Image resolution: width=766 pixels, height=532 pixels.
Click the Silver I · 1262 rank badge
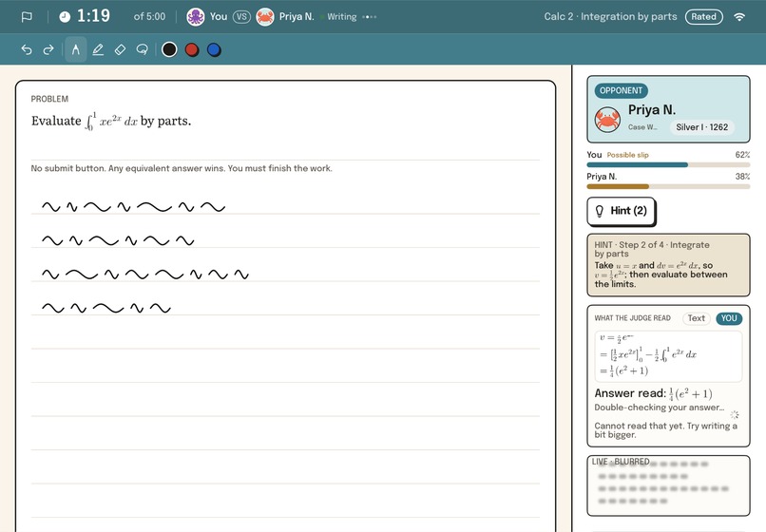[x=702, y=127]
